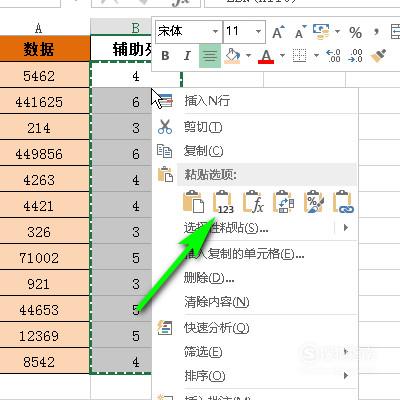Open 筛选(E) submenu
Image resolution: width=400 pixels, height=400 pixels.
coord(254,352)
